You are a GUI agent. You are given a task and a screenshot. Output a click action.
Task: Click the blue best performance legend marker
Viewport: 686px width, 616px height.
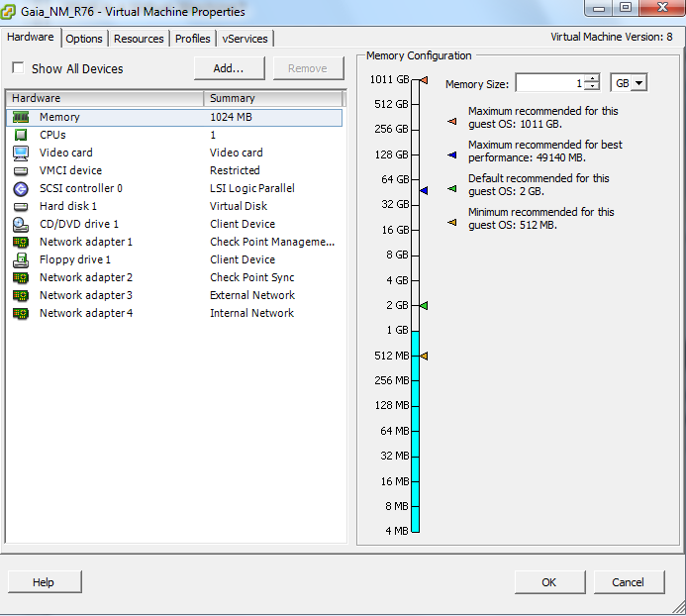click(x=452, y=154)
